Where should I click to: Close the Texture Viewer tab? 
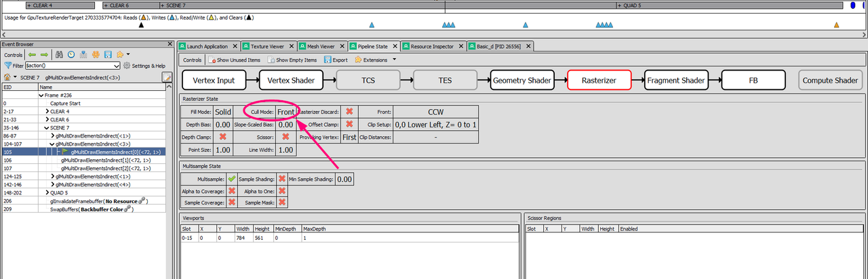coord(292,47)
